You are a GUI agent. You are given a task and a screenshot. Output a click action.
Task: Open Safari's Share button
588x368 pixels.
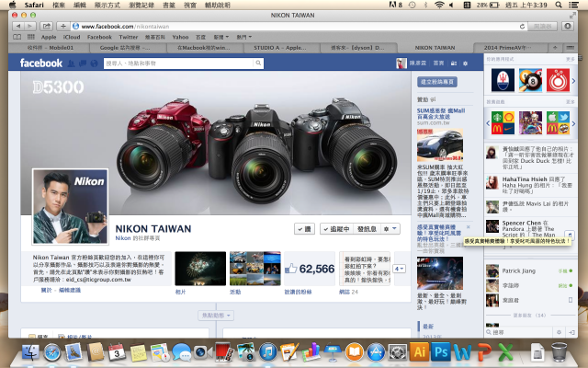(x=46, y=27)
